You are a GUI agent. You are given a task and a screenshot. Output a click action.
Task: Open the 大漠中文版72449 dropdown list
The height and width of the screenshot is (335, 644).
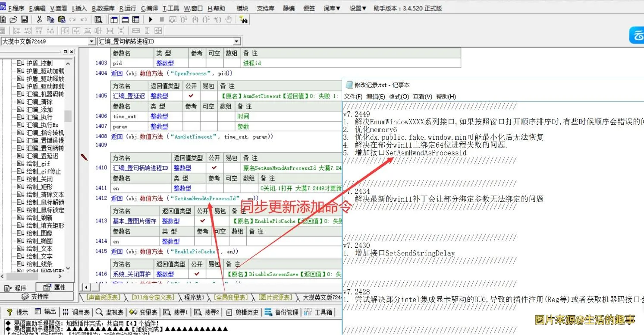click(x=92, y=41)
